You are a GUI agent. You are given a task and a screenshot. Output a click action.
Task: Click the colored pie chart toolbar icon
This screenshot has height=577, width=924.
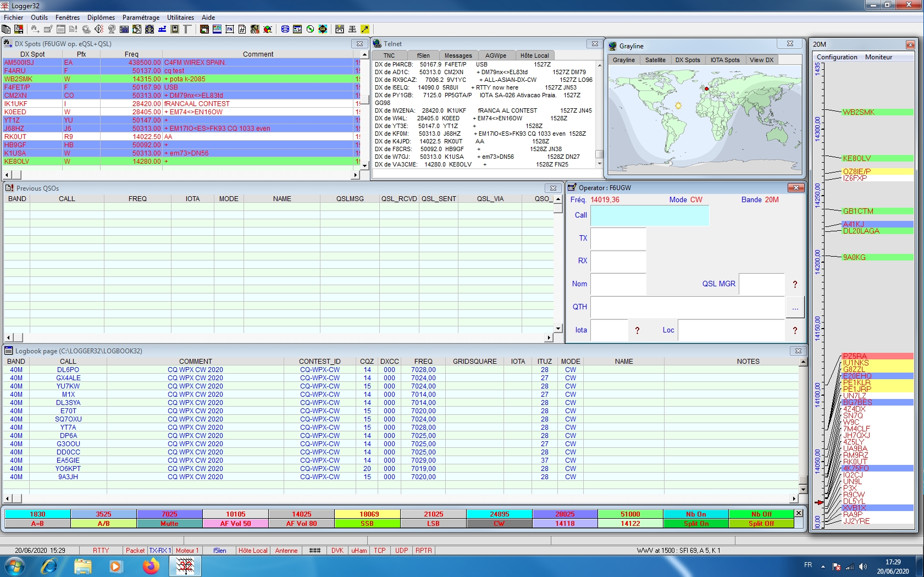[x=268, y=29]
